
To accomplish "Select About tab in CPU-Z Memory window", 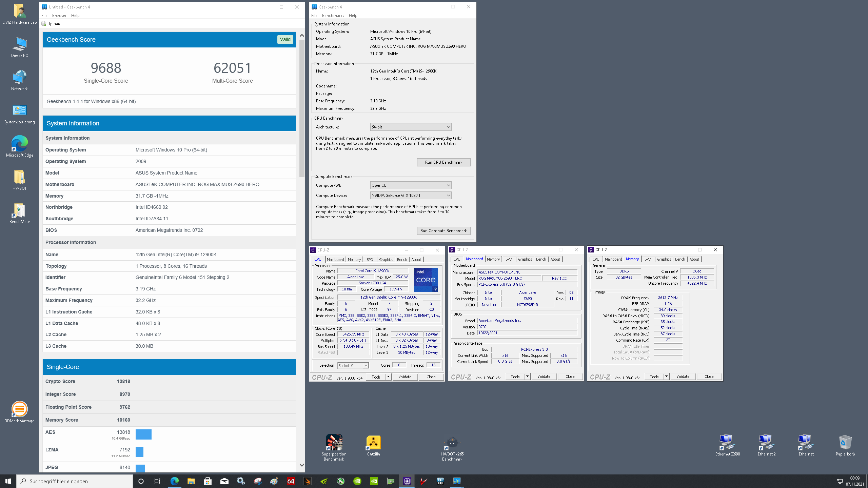I will click(x=694, y=259).
